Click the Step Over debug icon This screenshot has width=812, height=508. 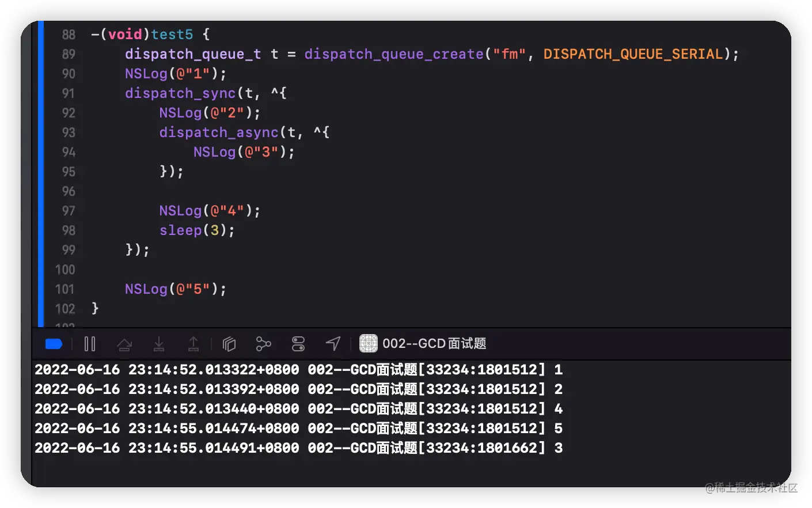(x=124, y=344)
